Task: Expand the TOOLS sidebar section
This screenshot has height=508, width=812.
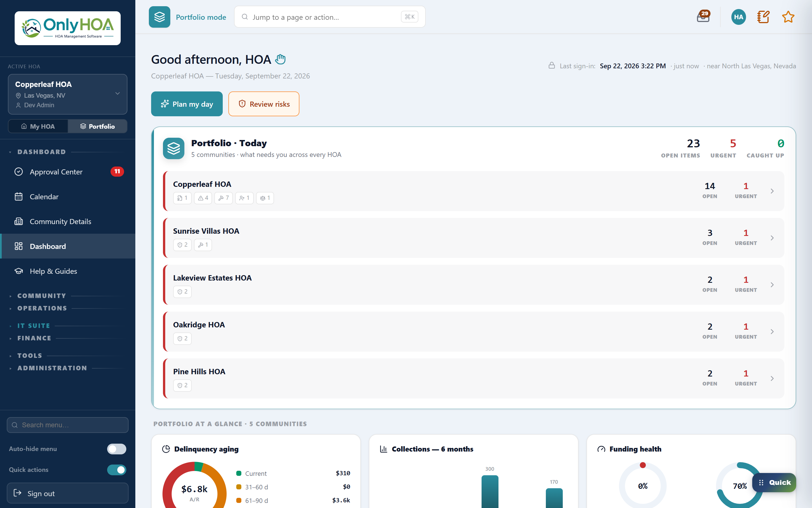Action: point(30,356)
